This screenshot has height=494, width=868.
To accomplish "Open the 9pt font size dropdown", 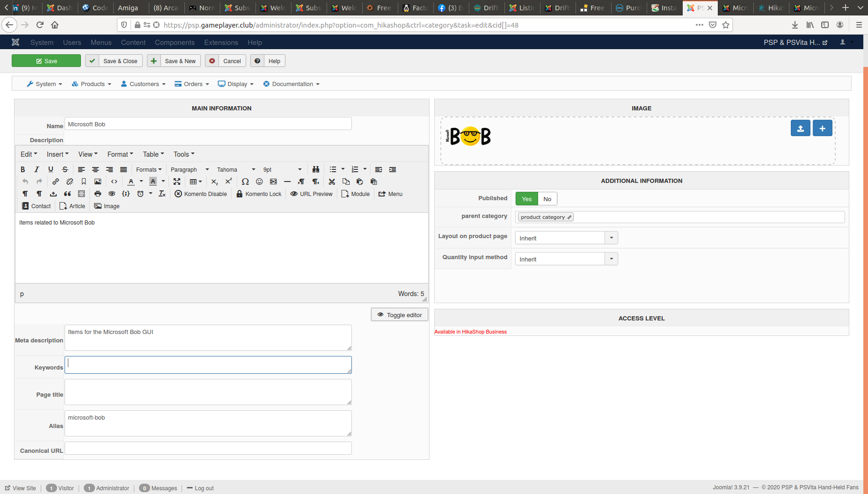I will tap(282, 169).
